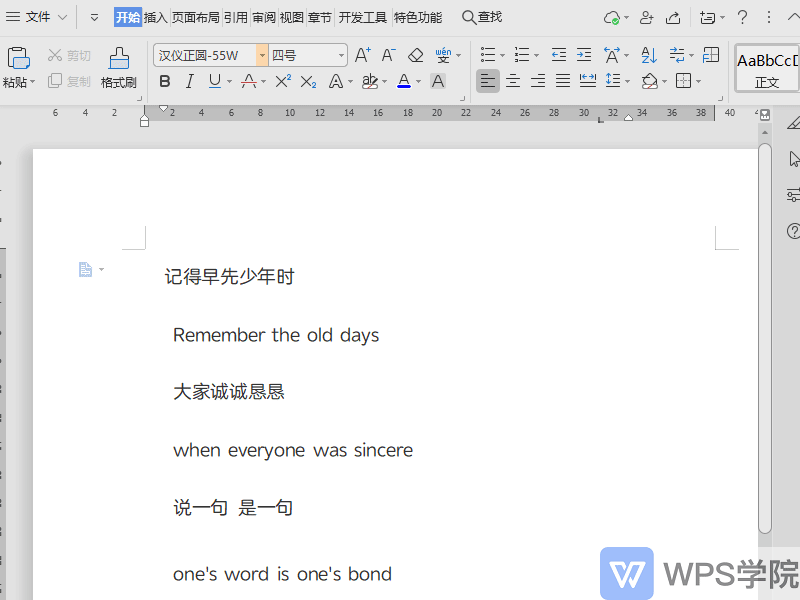Select the center alignment icon
Image resolution: width=800 pixels, height=600 pixels.
512,81
